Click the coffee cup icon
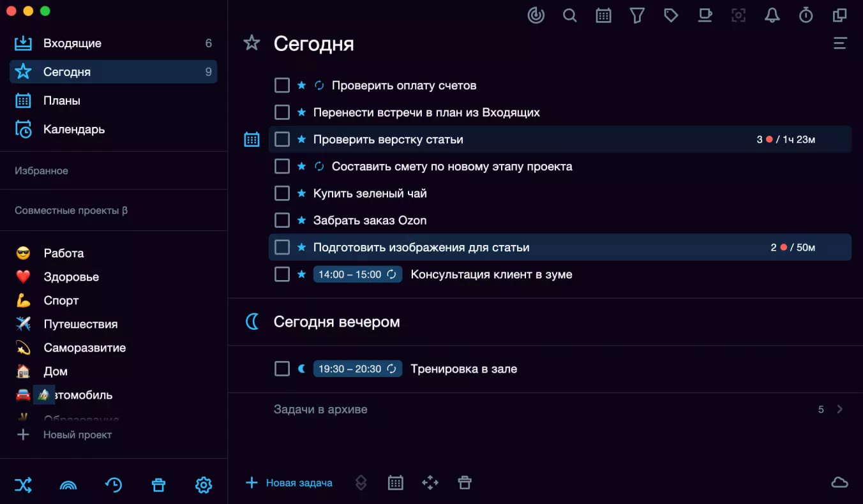863x504 pixels. click(705, 15)
